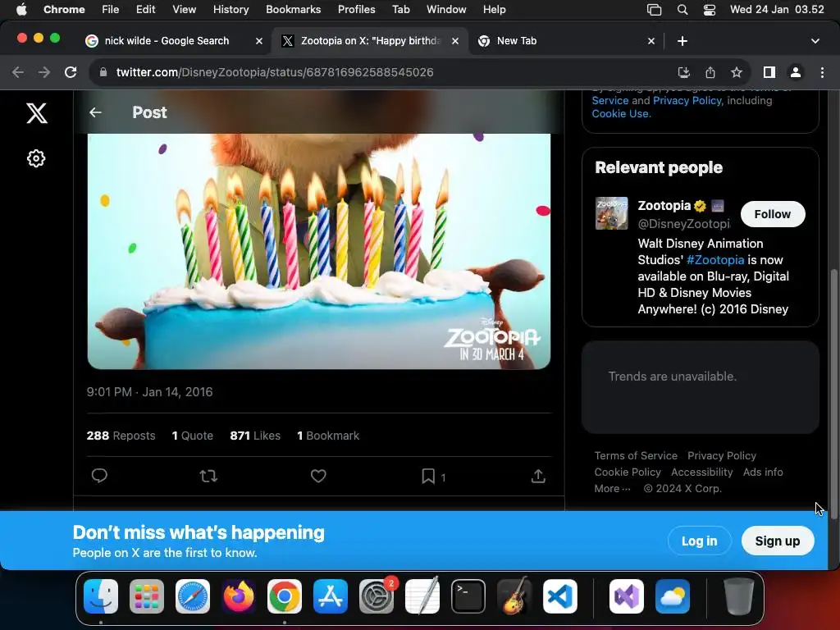The width and height of the screenshot is (840, 630).
Task: Open the Cookie Use link
Action: 622,113
